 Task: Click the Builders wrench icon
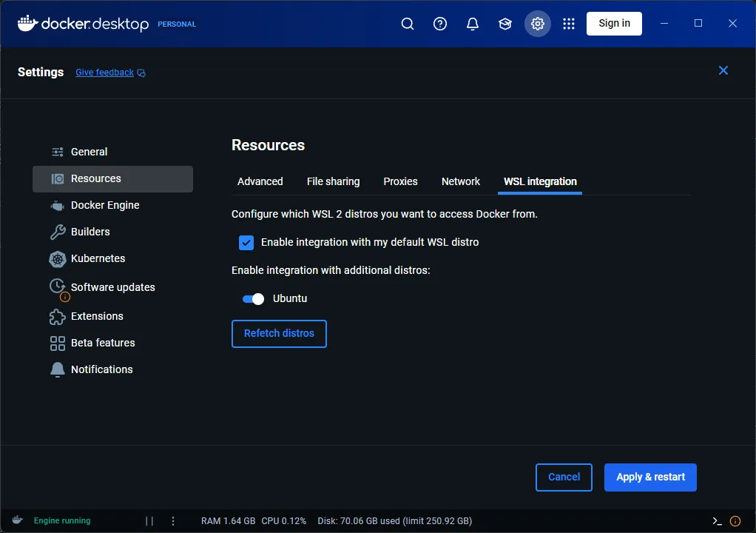[58, 232]
